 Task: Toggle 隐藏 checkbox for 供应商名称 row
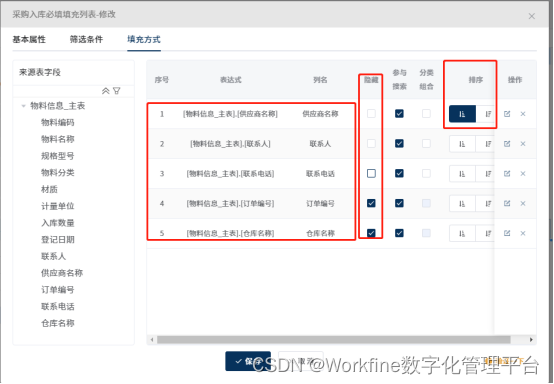pos(371,114)
